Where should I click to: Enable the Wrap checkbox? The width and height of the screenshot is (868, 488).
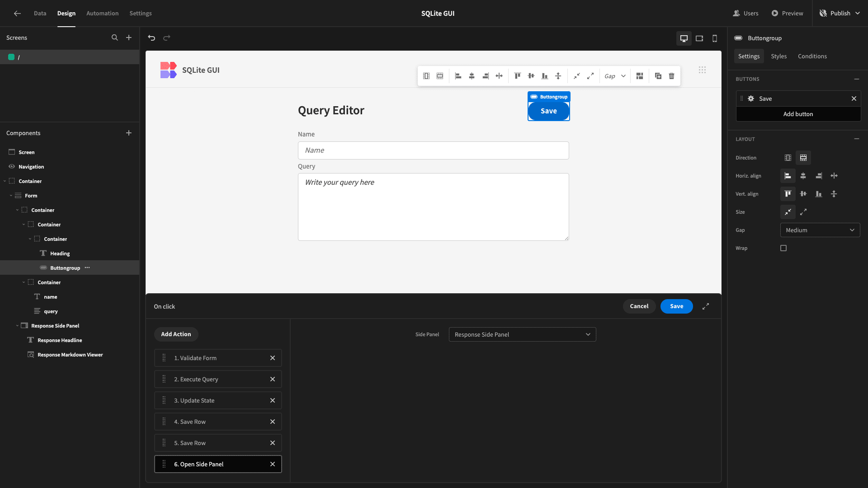tap(783, 248)
